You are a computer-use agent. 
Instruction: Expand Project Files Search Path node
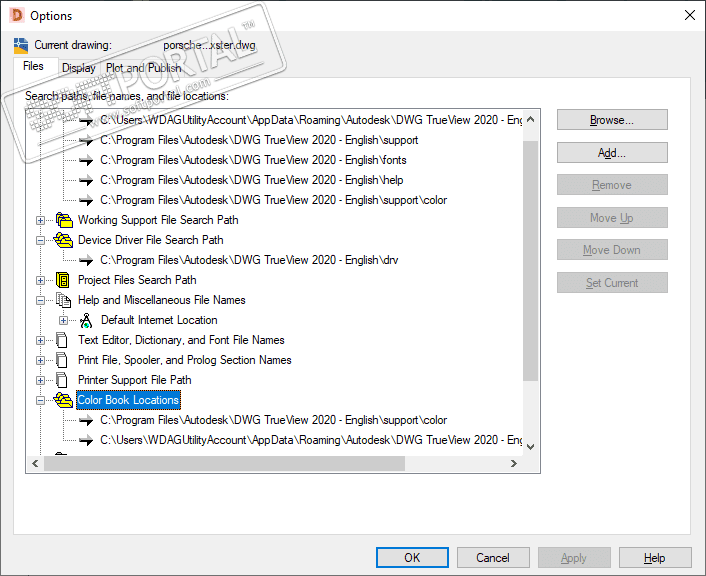(x=41, y=280)
